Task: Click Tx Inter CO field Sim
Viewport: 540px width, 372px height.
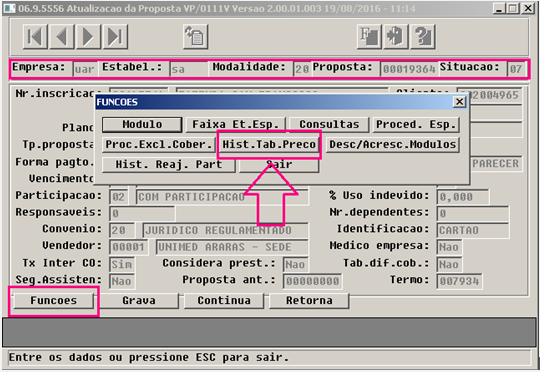Action: [122, 264]
